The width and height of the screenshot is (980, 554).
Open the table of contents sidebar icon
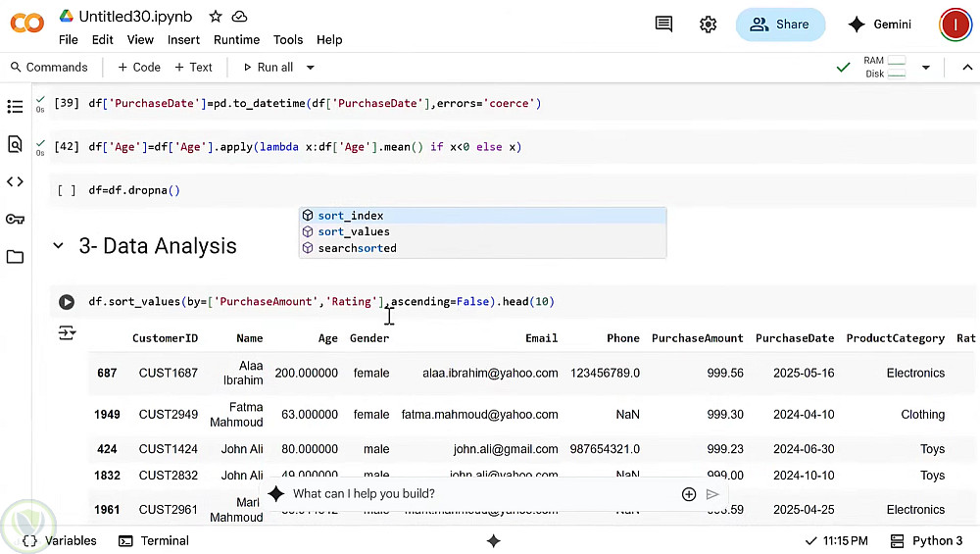click(x=15, y=106)
